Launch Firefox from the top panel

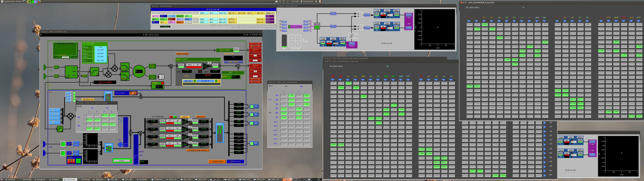[39, 2]
